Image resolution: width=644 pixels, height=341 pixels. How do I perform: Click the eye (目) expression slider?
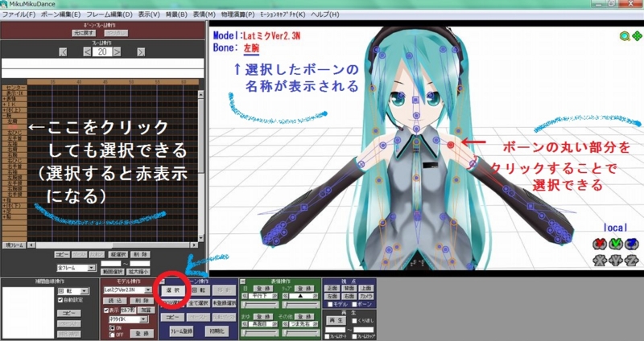[260, 305]
